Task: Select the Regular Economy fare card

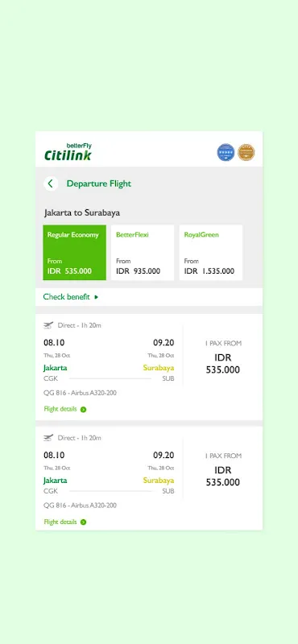Action: click(x=74, y=253)
